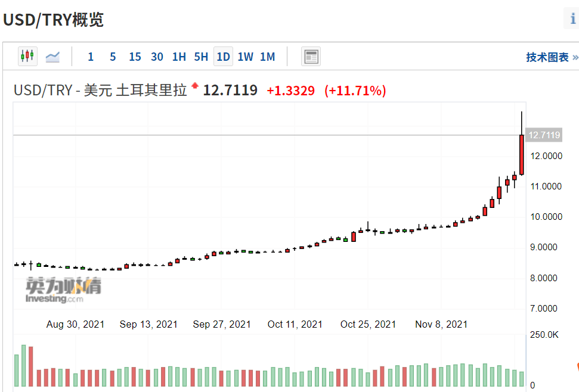Image resolution: width=579 pixels, height=392 pixels.
Task: Switch chart to 1W weekly timeframe
Action: 245,57
